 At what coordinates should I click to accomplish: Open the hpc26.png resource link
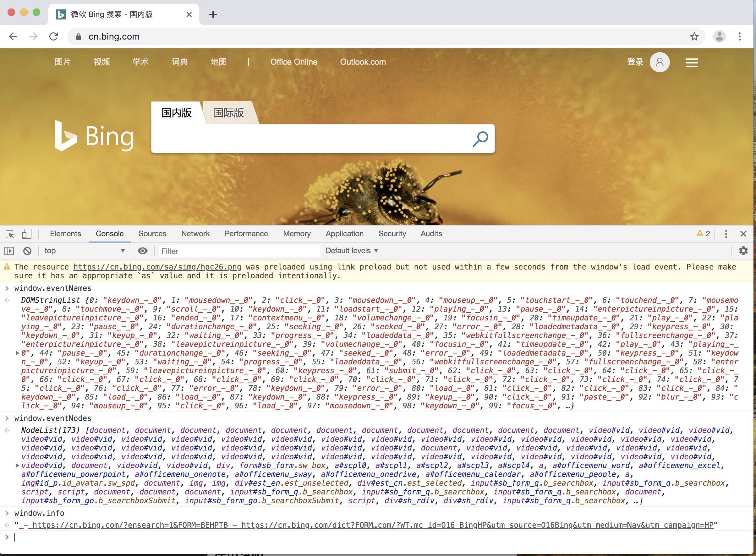click(x=157, y=267)
